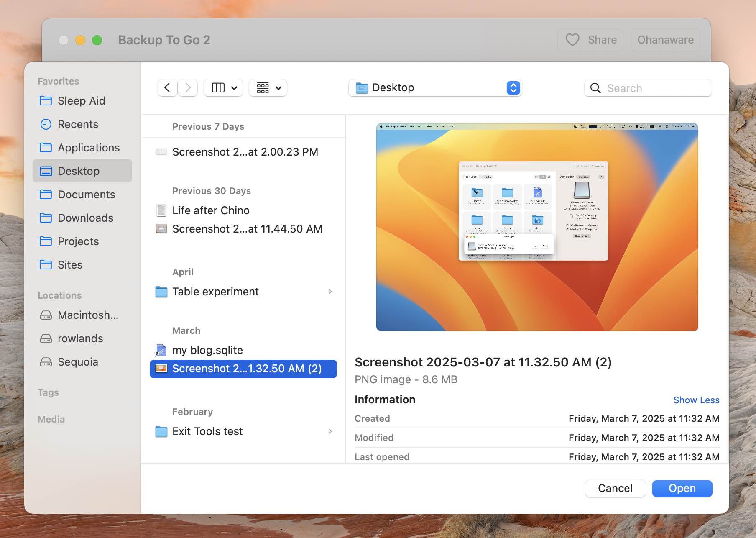Open Projects folder in sidebar
The width and height of the screenshot is (756, 538).
click(x=82, y=241)
